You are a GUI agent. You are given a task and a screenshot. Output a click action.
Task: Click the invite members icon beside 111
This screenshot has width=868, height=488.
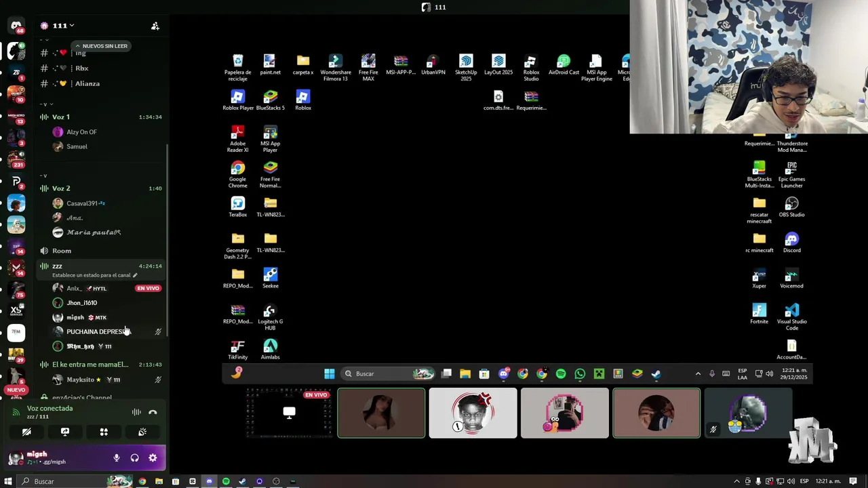[x=155, y=26]
